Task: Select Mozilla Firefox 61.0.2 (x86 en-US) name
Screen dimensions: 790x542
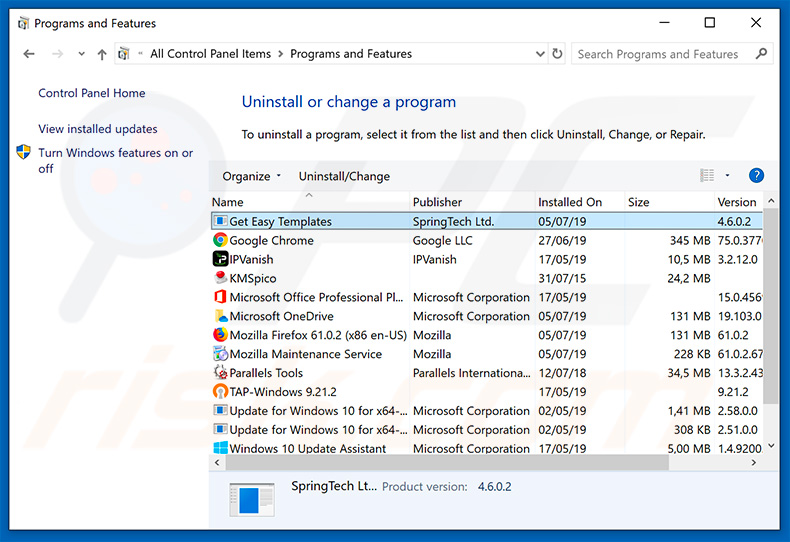Action: pos(318,335)
